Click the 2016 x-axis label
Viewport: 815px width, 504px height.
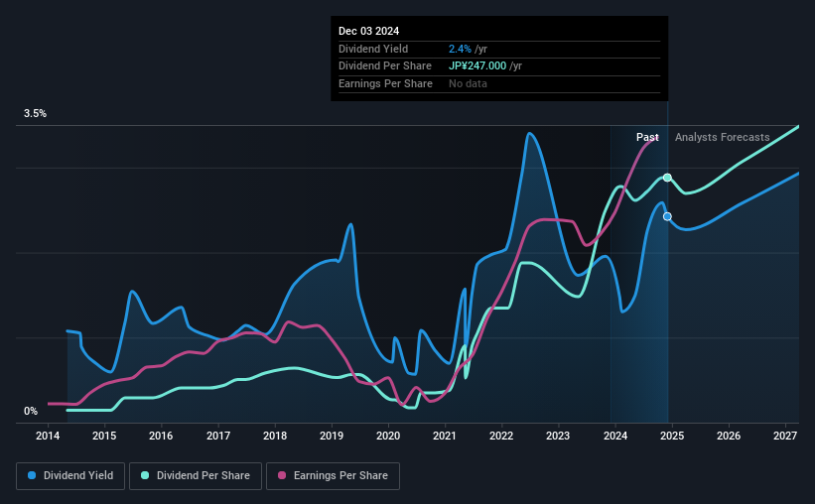point(161,436)
